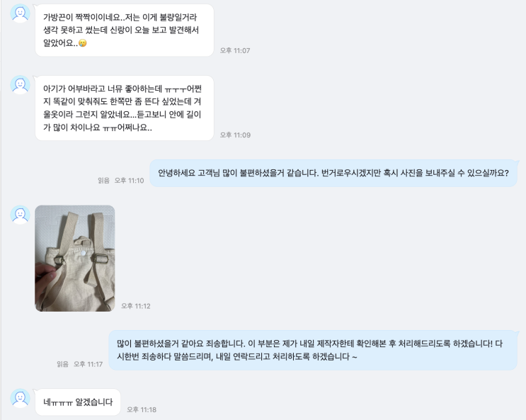526x420 pixels.
Task: Click right strap brass buckle in bag photo
Action: click(x=100, y=259)
